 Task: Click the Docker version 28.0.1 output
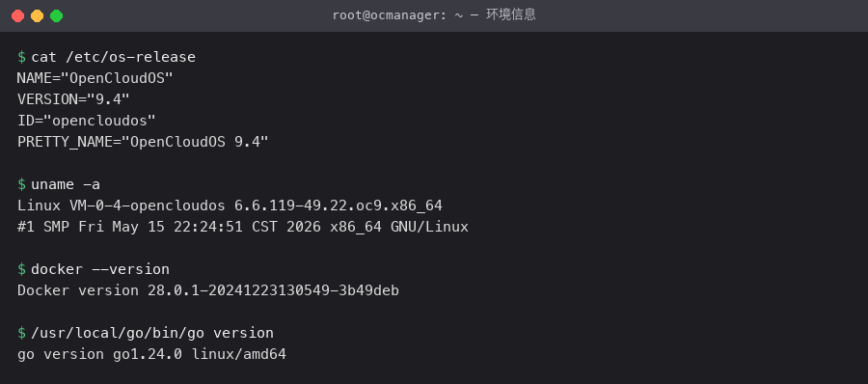(208, 290)
